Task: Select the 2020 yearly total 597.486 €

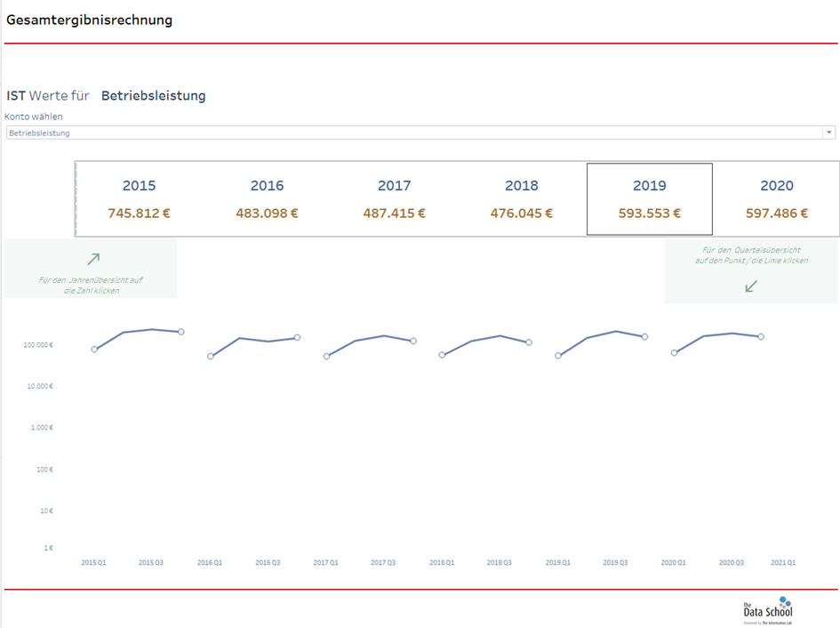Action: (777, 213)
